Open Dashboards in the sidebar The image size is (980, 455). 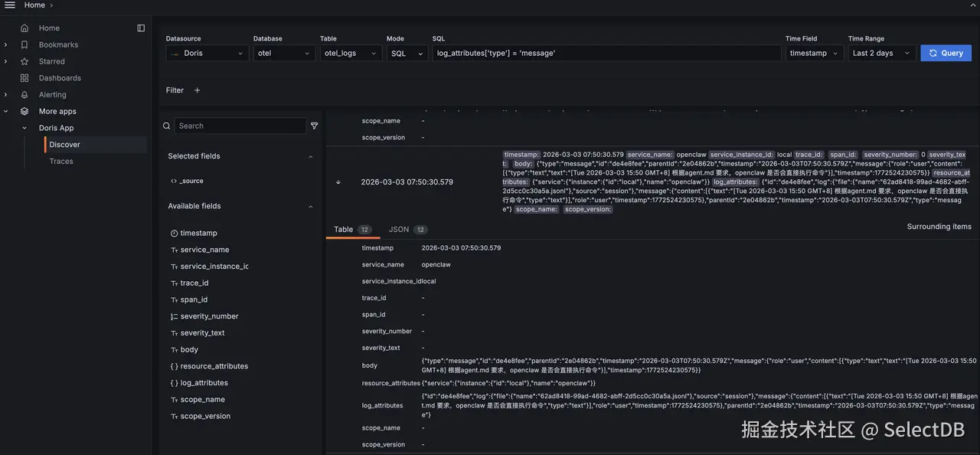[60, 78]
